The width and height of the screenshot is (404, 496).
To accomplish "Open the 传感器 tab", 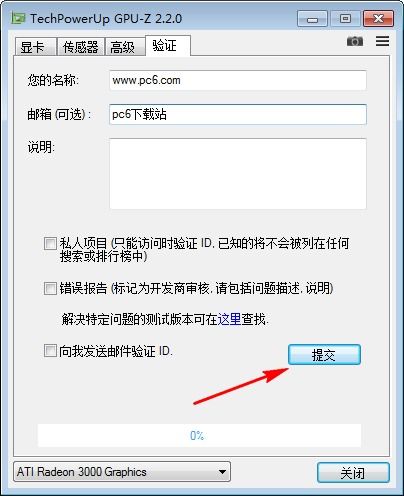I will pyautogui.click(x=80, y=46).
